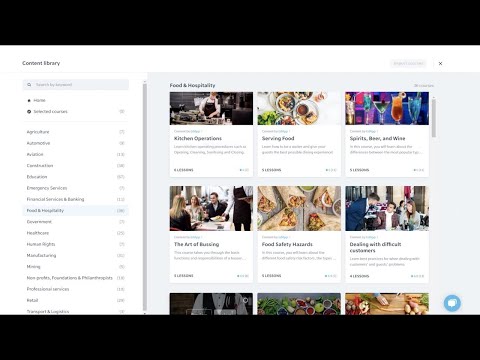Open Financial Services & Banking category

[x=75, y=199]
